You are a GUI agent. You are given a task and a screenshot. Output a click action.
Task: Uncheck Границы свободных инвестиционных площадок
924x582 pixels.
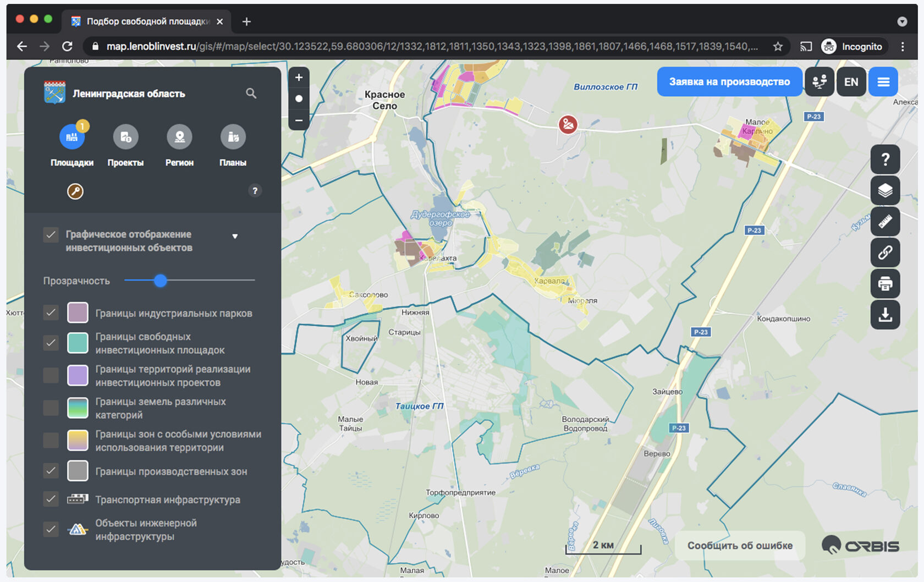(51, 343)
